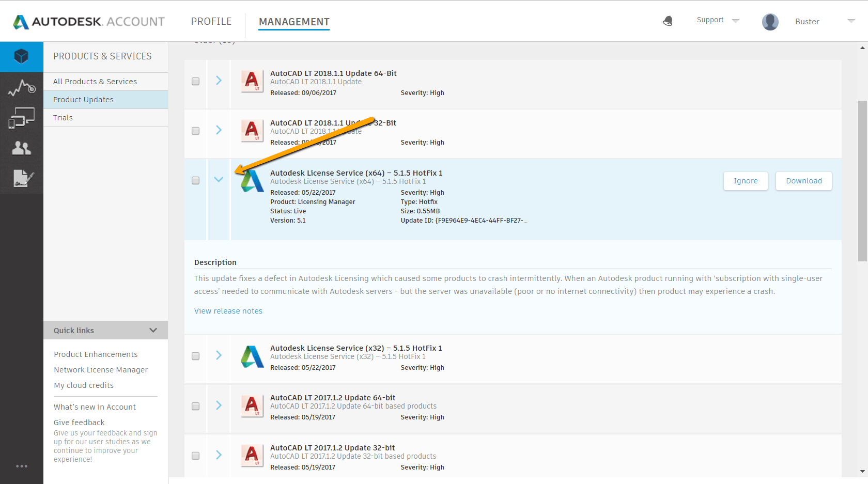Open the View release notes link
This screenshot has height=484, width=868.
228,311
